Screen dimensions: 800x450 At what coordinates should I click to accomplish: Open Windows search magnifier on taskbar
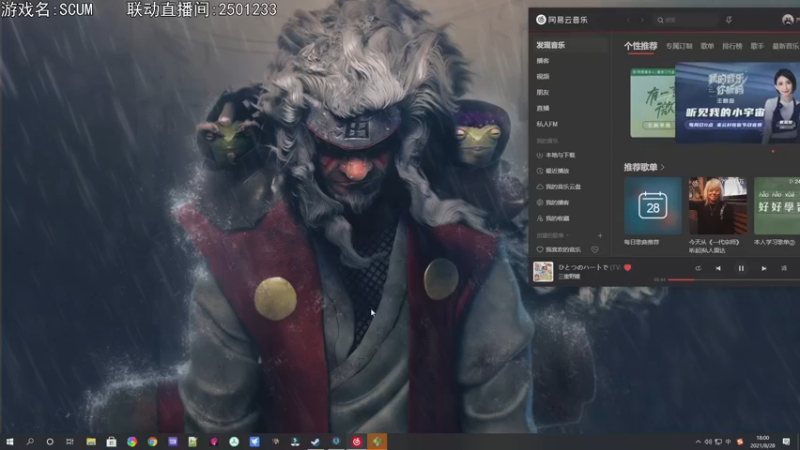30,441
